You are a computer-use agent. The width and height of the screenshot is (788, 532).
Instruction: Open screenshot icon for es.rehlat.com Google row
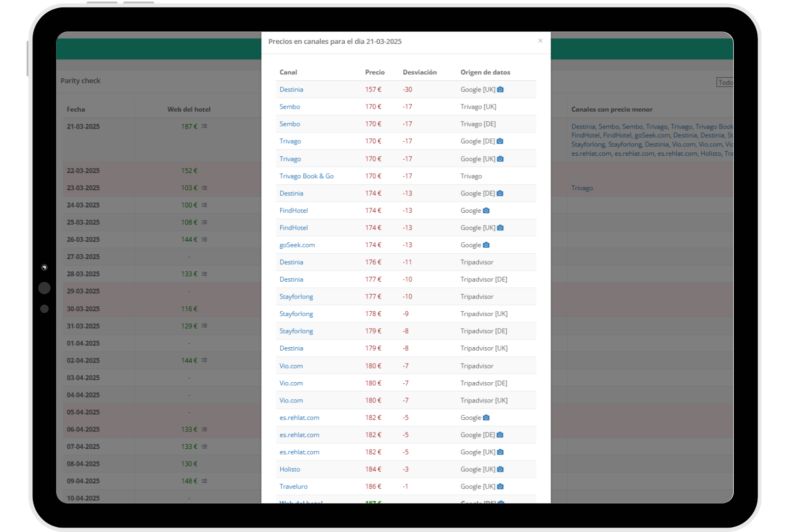[486, 418]
